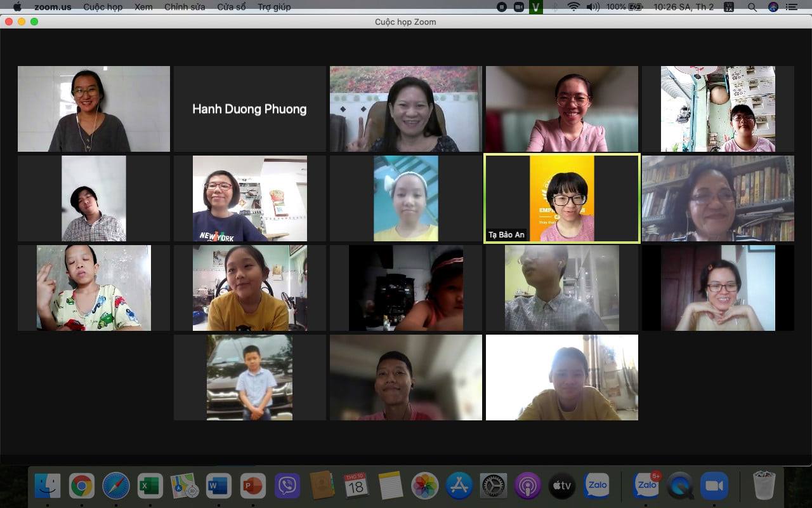Open the Zoom app in the dock
The image size is (812, 508).
tap(714, 486)
